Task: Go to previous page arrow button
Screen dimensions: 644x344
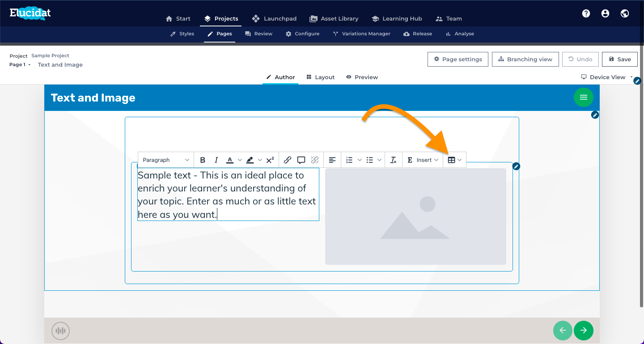Action: [563, 331]
